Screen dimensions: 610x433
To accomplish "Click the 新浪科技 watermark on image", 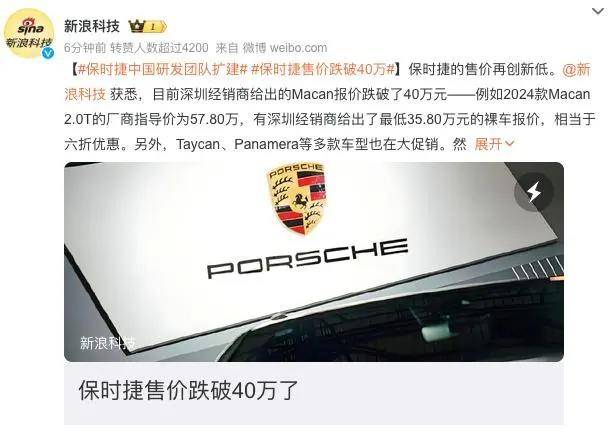I will pyautogui.click(x=108, y=343).
